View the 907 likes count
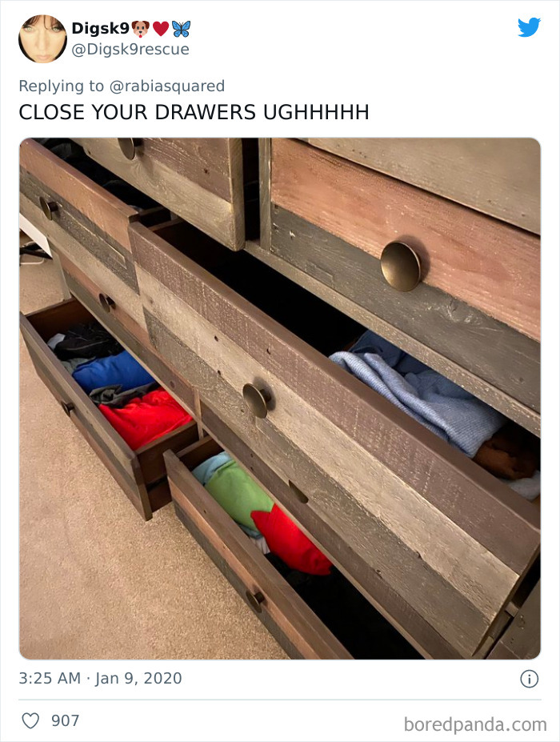Image resolution: width=560 pixels, height=742 pixels. click(65, 720)
